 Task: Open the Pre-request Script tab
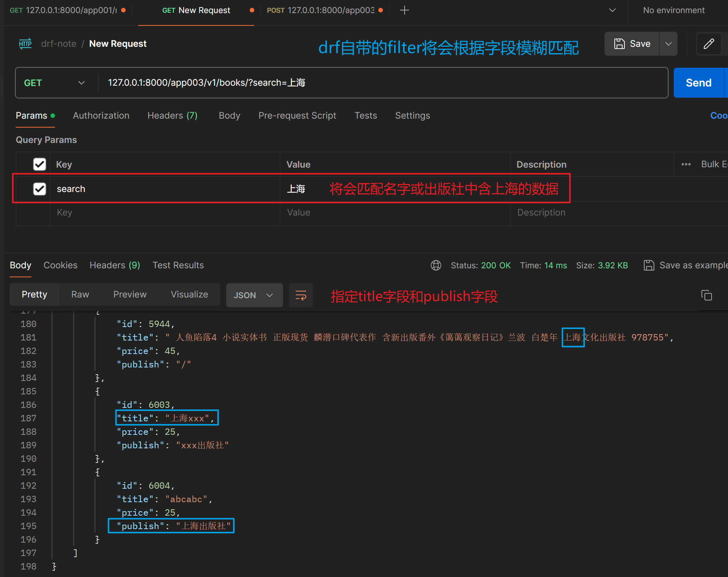pyautogui.click(x=297, y=116)
